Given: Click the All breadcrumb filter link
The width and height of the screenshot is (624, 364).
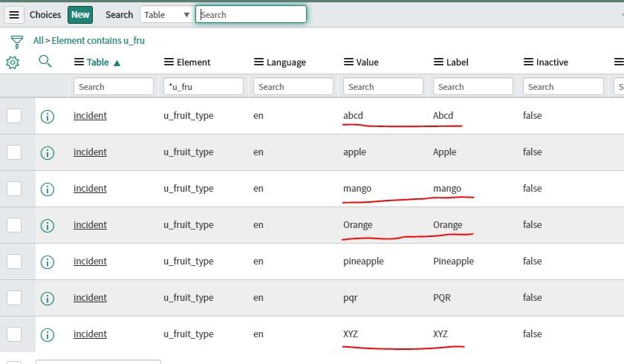Looking at the screenshot, I should (x=38, y=41).
